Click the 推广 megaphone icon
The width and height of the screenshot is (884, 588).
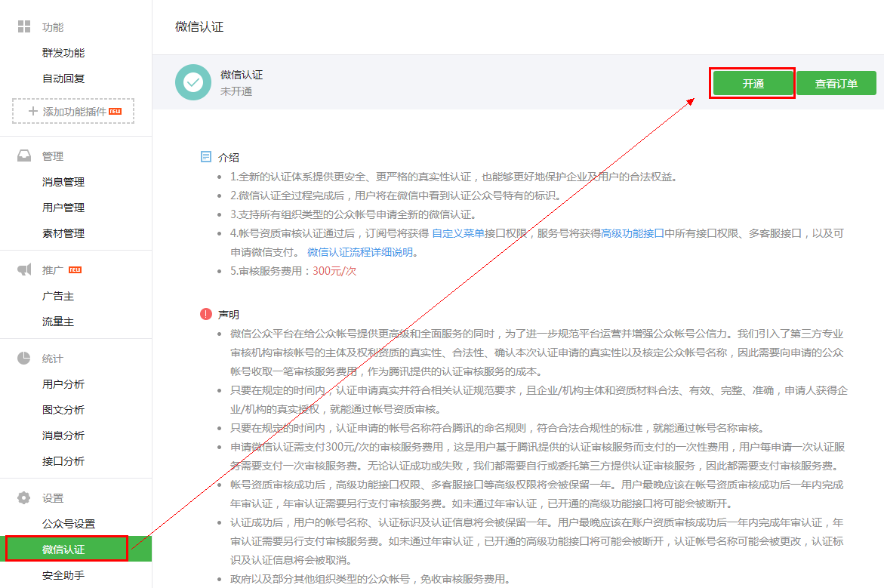point(24,270)
